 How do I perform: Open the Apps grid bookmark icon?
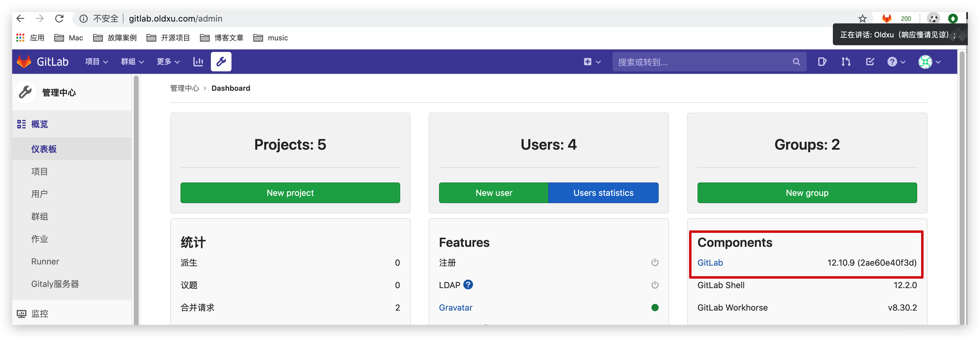click(20, 38)
